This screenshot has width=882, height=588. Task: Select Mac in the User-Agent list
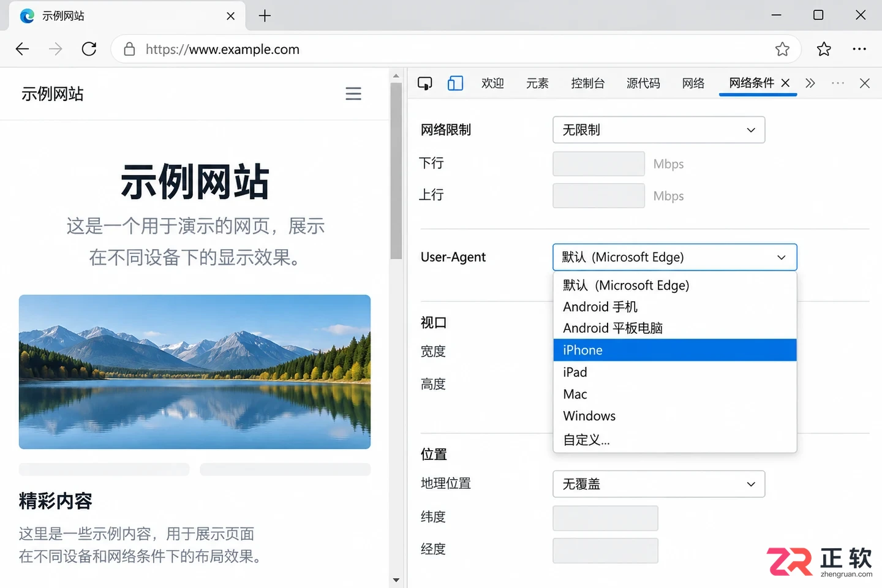point(674,394)
